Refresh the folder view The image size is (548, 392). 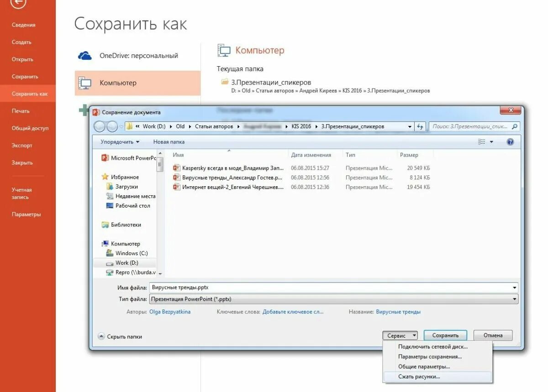(x=420, y=126)
